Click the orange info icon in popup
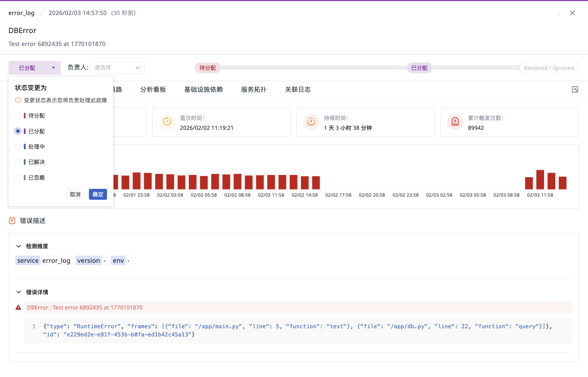 (18, 100)
